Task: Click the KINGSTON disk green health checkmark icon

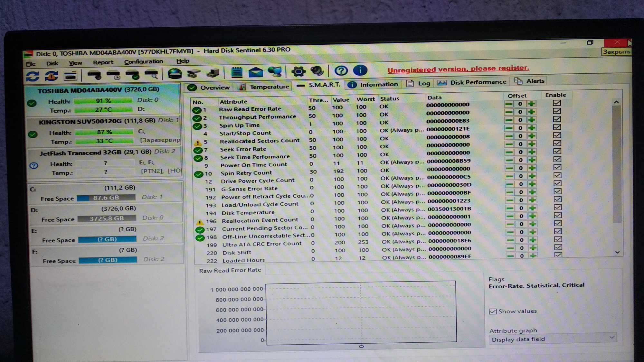Action: [x=33, y=135]
